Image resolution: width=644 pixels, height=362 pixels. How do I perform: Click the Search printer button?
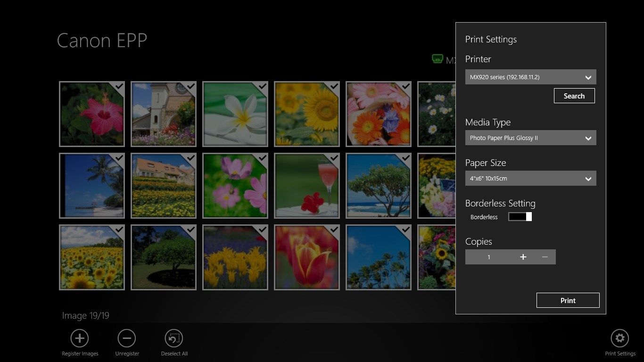(x=574, y=96)
